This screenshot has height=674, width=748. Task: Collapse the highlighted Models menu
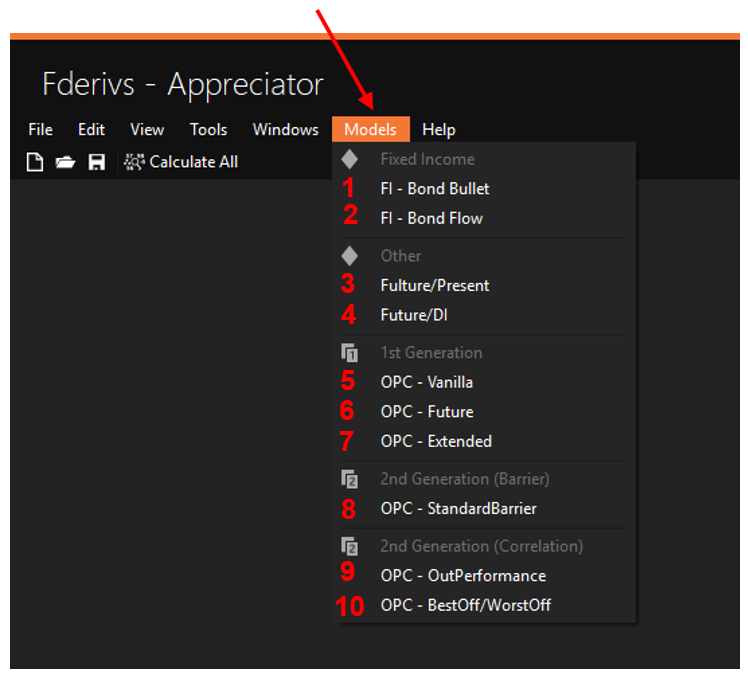370,130
